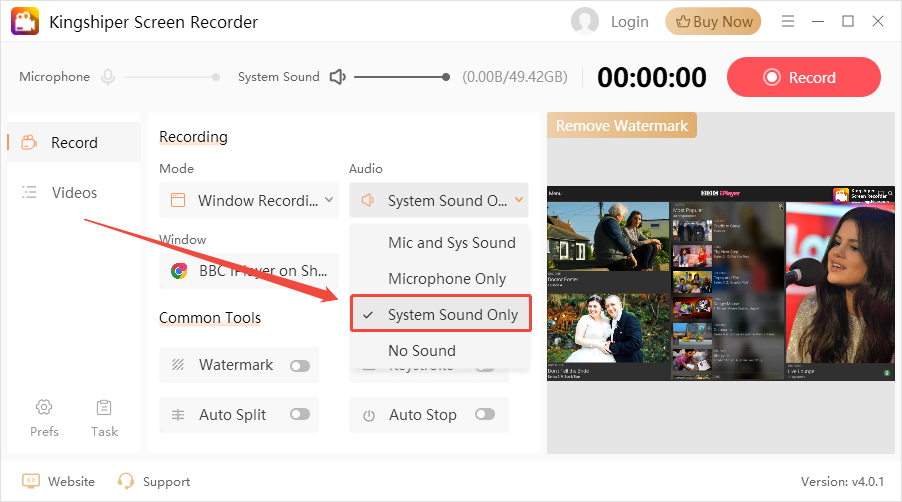
Task: Open the Task clipboard icon
Action: point(104,407)
